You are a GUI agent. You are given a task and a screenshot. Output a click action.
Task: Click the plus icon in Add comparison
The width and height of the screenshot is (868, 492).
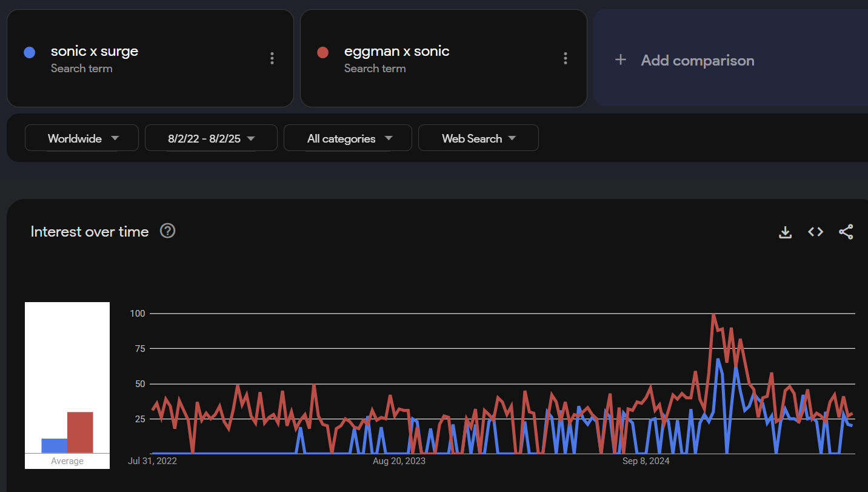point(620,60)
